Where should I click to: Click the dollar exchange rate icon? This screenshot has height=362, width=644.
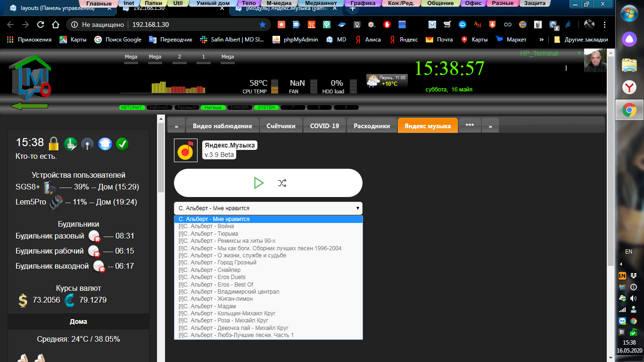point(23,300)
